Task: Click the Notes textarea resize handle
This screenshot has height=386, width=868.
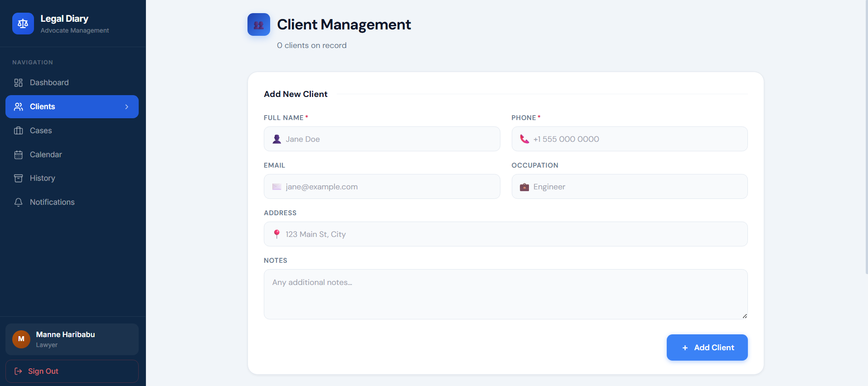Action: 745,316
